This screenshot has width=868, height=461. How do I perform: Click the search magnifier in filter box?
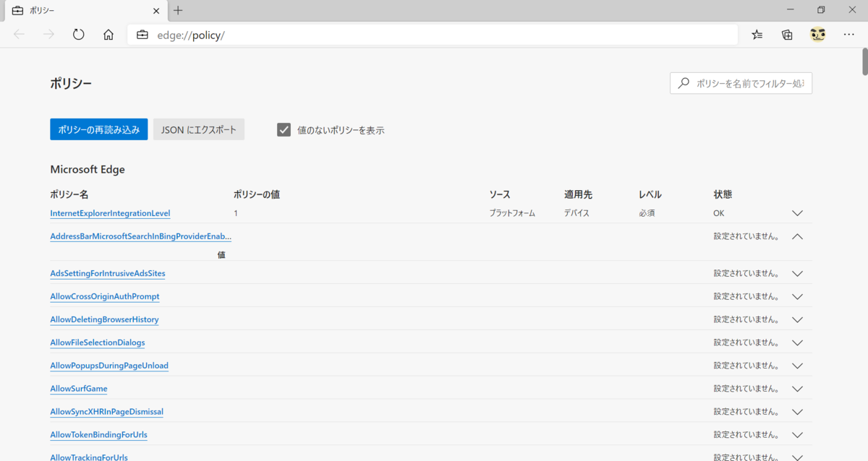684,83
